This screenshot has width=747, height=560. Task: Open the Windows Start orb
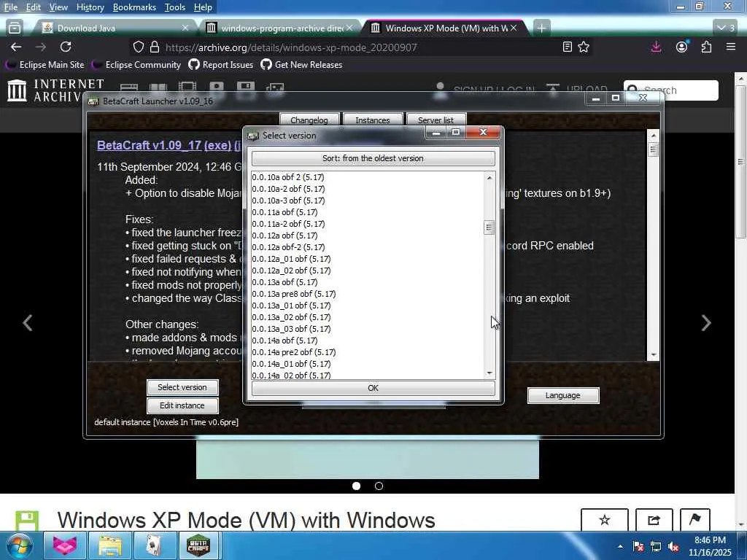tap(18, 545)
